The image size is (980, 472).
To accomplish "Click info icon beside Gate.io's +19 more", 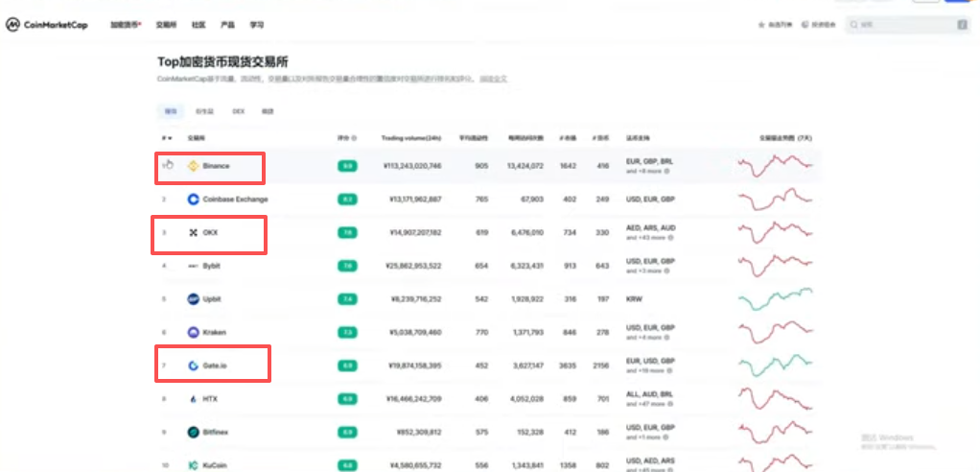I will point(669,370).
